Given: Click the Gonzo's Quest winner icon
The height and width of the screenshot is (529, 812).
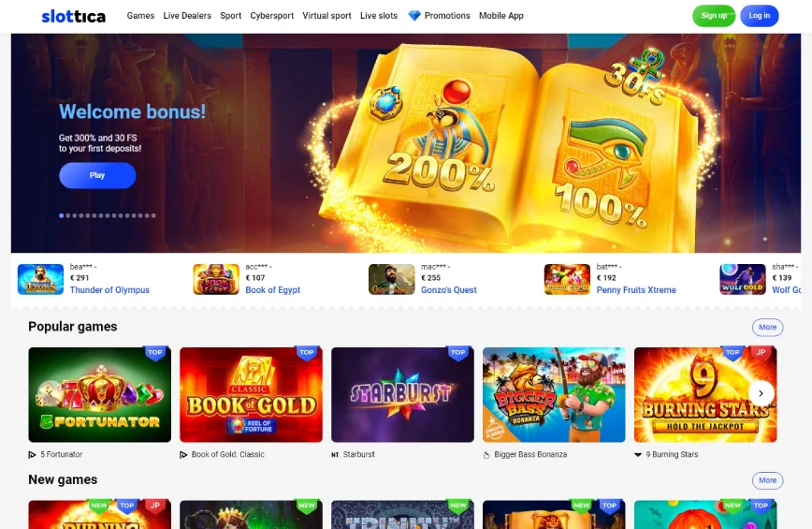Looking at the screenshot, I should [391, 279].
